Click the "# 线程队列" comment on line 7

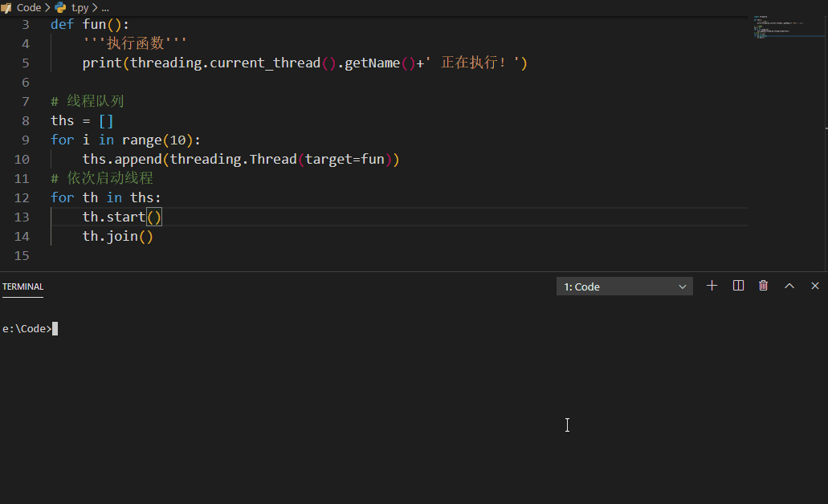[x=87, y=101]
